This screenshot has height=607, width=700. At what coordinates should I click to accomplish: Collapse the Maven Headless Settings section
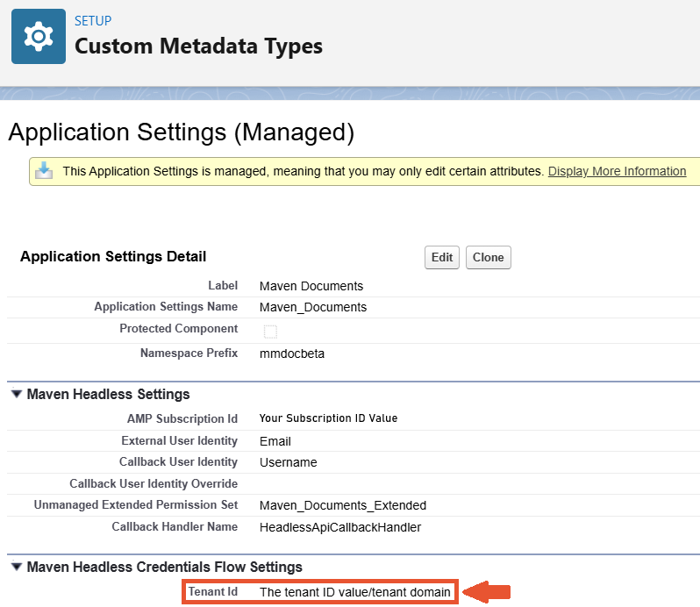pyautogui.click(x=17, y=395)
